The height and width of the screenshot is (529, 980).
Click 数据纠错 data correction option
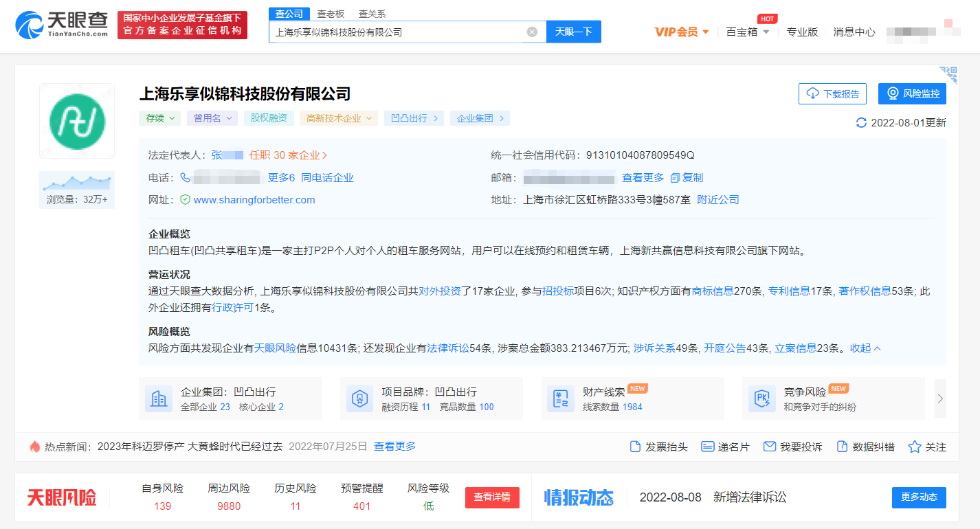click(x=866, y=447)
